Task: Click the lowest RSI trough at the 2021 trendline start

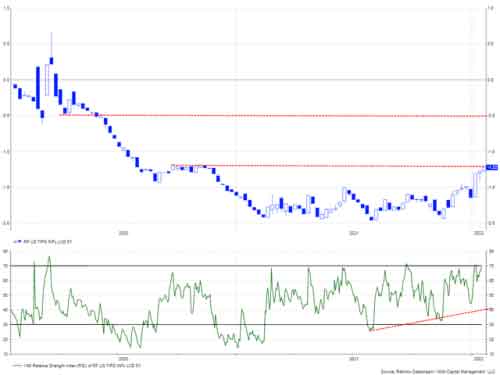Action: click(x=371, y=330)
